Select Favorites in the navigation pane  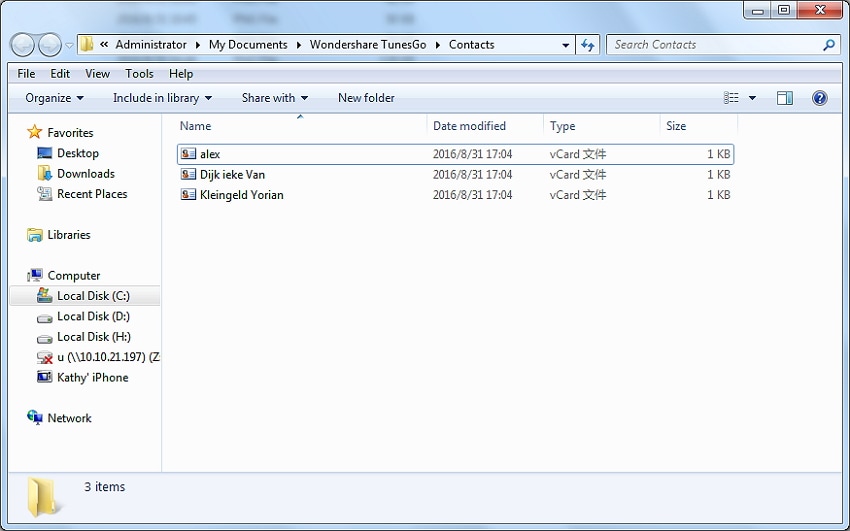tap(70, 133)
